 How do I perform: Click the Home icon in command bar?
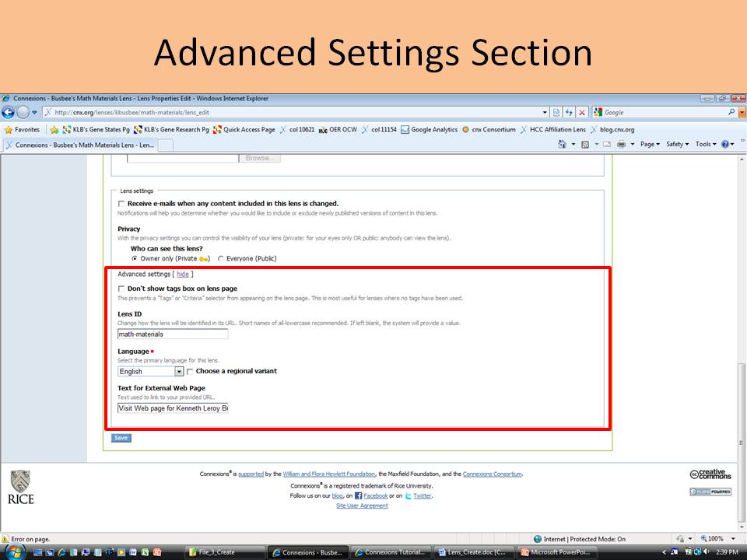(562, 144)
